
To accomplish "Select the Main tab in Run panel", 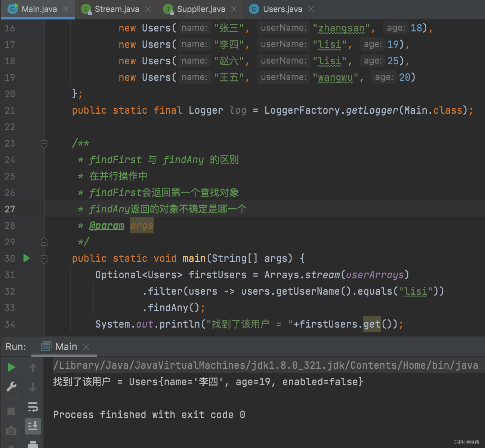I will 66,347.
